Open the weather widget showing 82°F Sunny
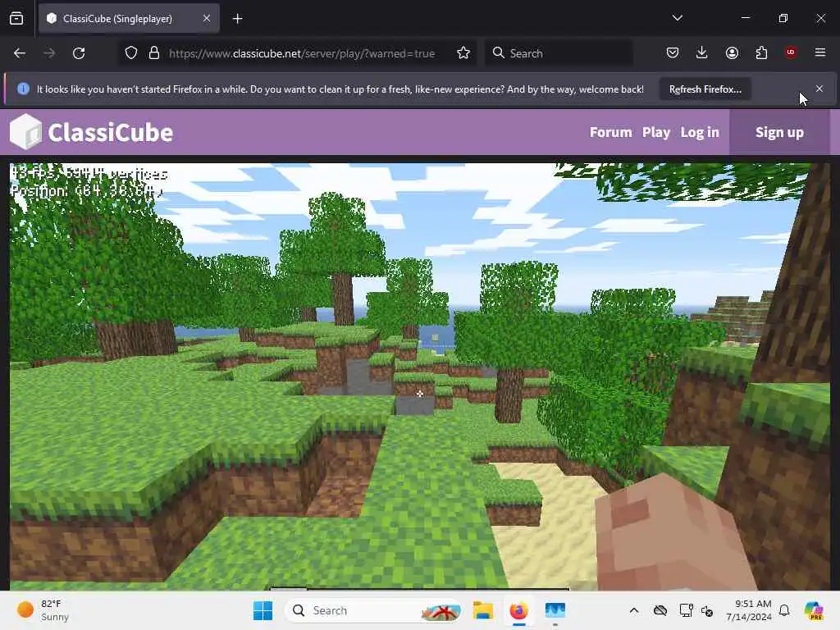Screen dimensions: 840x630 pyautogui.click(x=43, y=610)
